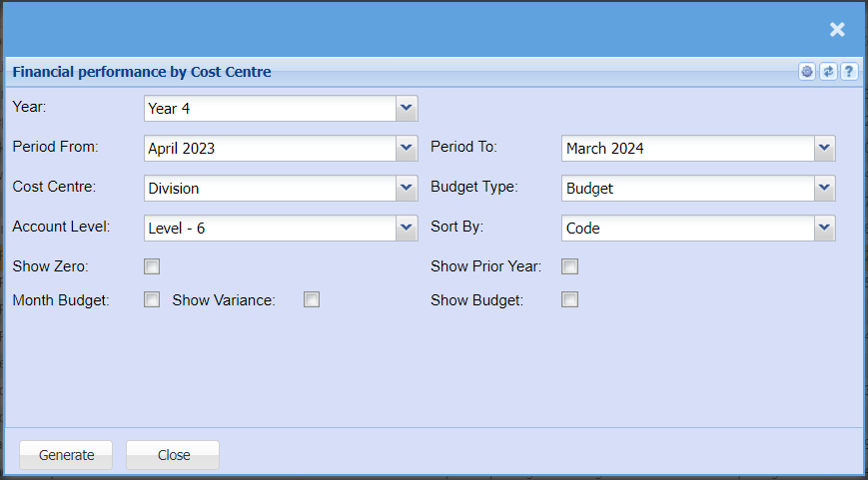Open help with the question mark icon
This screenshot has width=868, height=480.
[x=849, y=72]
